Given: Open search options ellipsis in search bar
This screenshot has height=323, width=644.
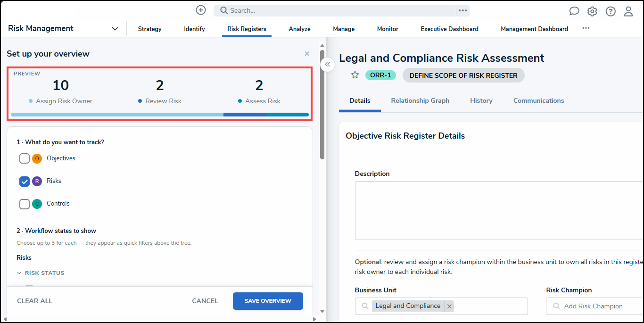Looking at the screenshot, I should (x=462, y=10).
